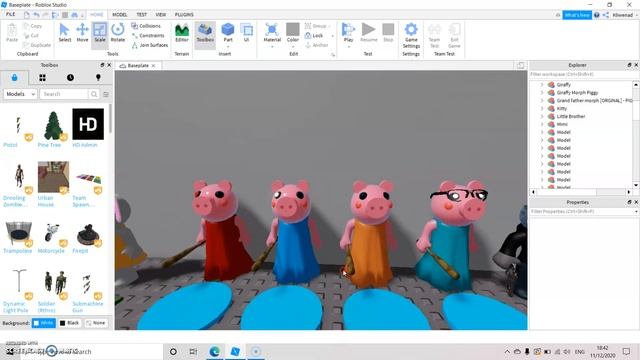Select Kitty model in Explorer
640x360 pixels.
pos(562,109)
